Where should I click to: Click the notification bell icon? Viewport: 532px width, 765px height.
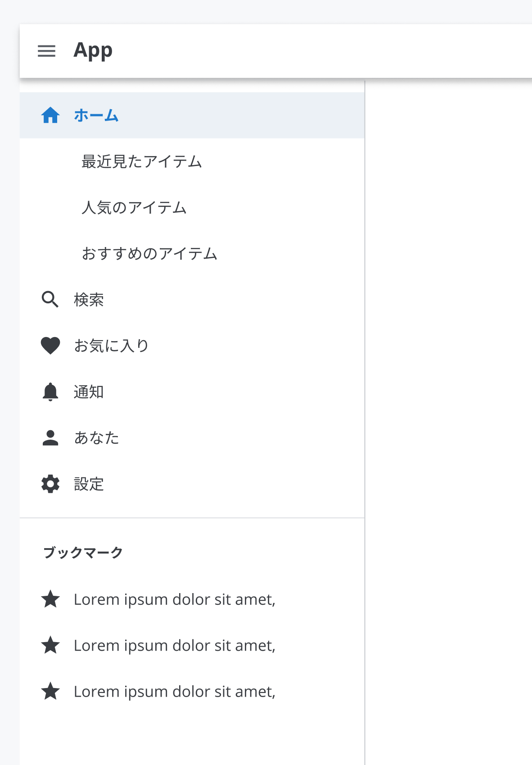[x=50, y=392]
